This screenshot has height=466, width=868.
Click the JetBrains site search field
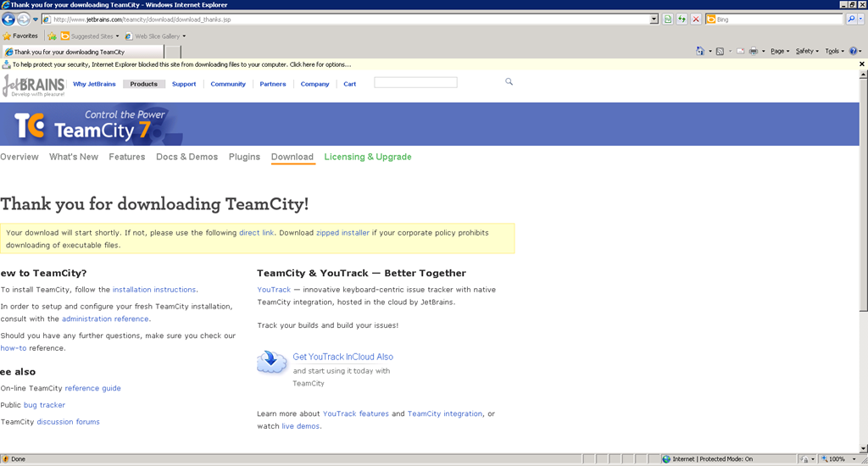pyautogui.click(x=415, y=82)
